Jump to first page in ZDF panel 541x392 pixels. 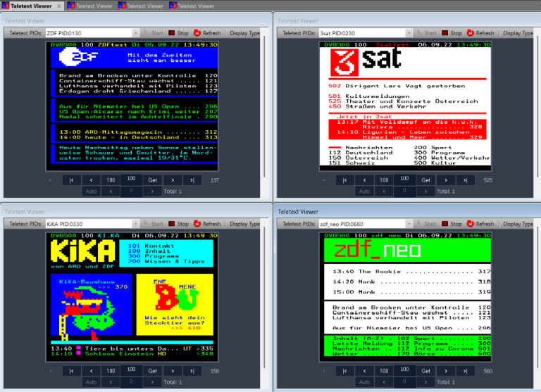click(71, 180)
